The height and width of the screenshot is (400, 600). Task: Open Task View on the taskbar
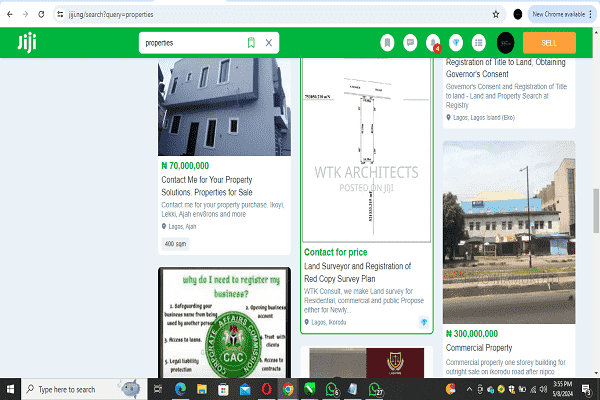coord(158,390)
